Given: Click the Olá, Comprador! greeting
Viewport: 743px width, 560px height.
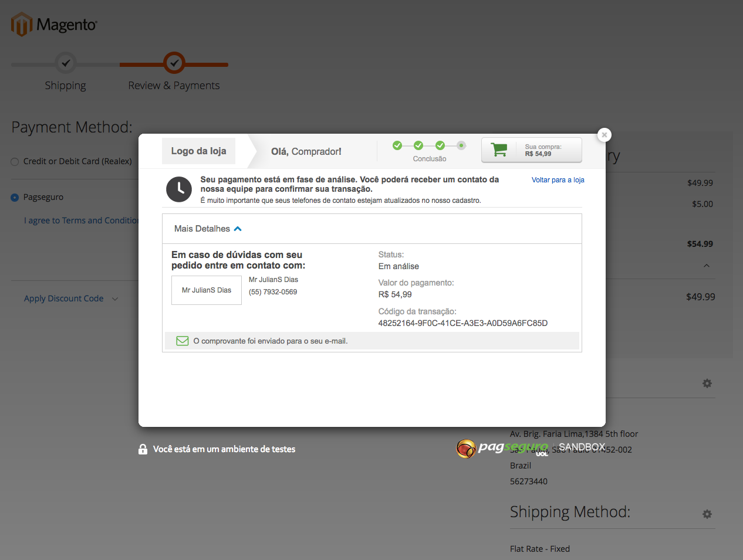Looking at the screenshot, I should pos(306,151).
